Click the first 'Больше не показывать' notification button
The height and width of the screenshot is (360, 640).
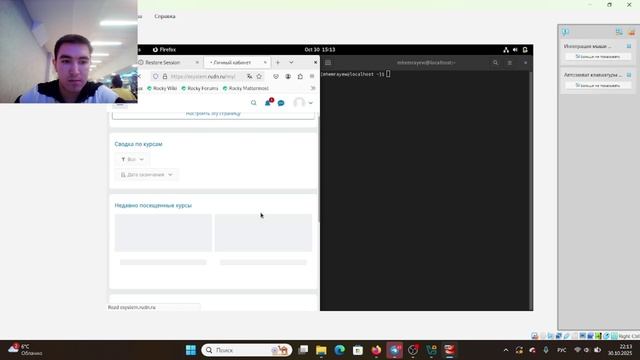(x=598, y=57)
